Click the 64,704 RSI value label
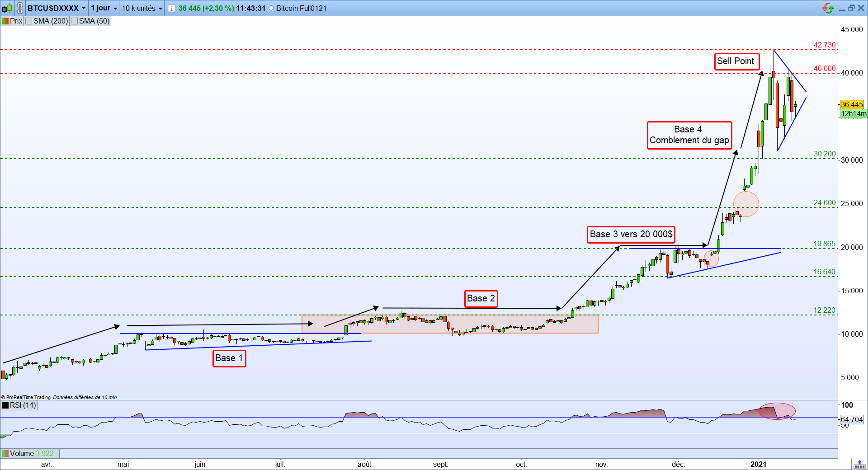 tap(852, 419)
